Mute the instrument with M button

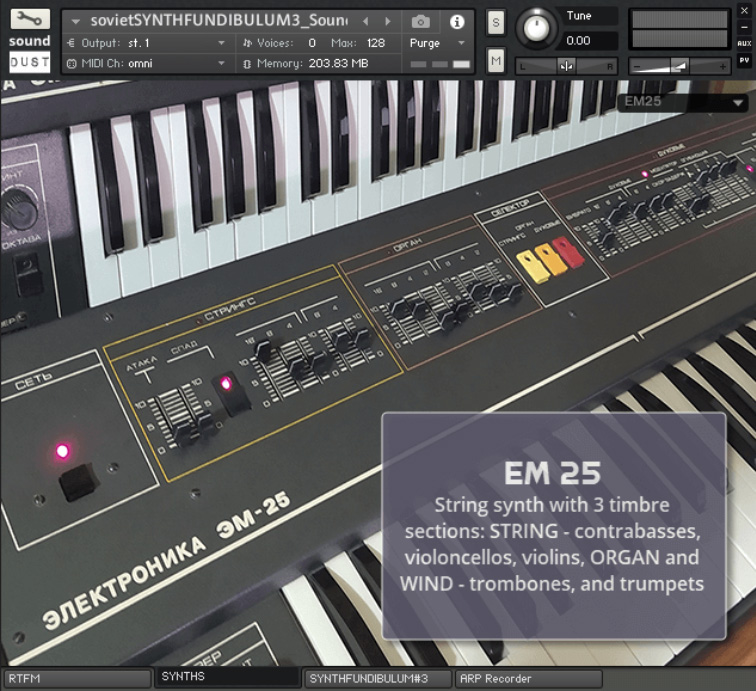coord(496,61)
